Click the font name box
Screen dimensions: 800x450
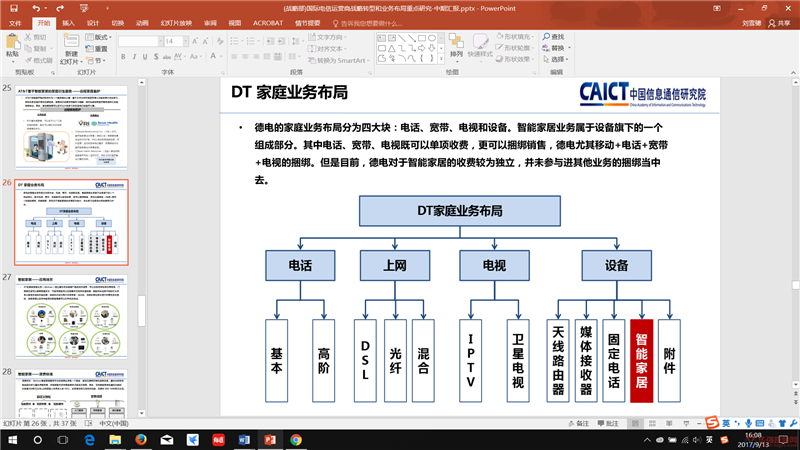point(138,41)
